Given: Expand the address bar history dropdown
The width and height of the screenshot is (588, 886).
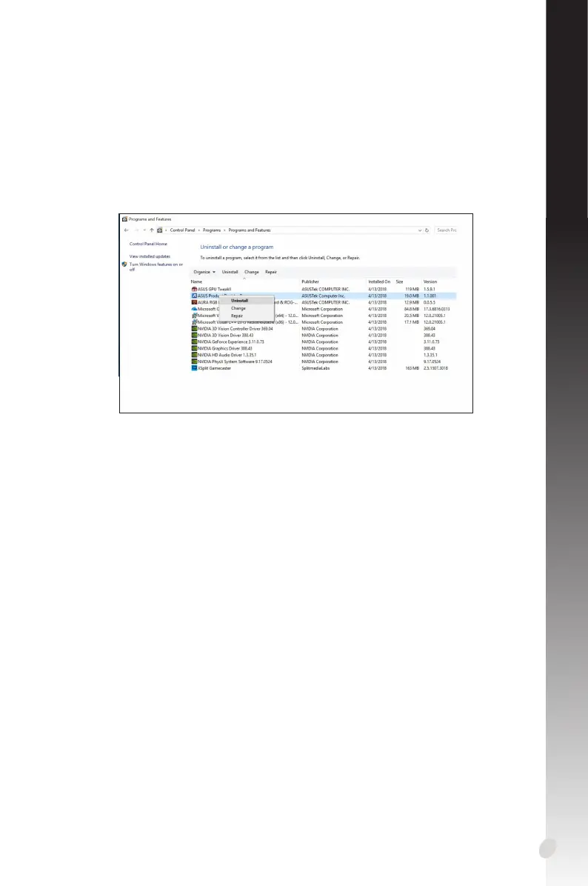Looking at the screenshot, I should 420,230.
